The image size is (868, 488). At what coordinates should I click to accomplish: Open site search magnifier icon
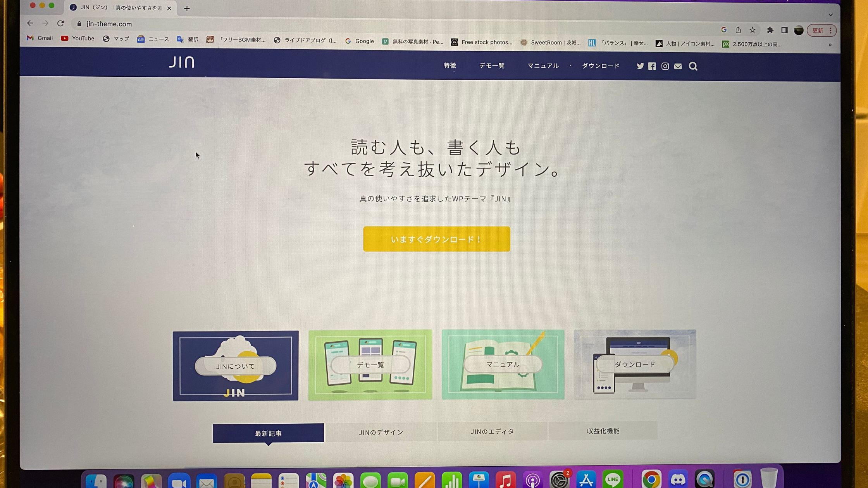click(693, 66)
